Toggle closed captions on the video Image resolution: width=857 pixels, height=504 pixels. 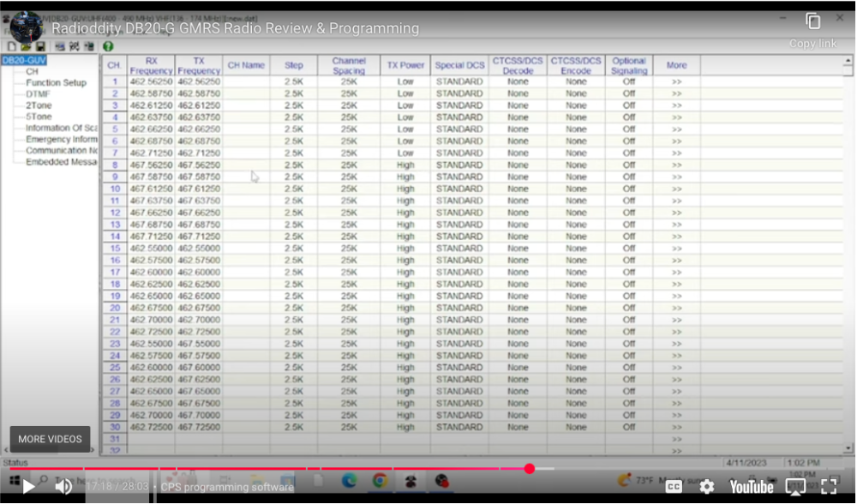coord(674,486)
